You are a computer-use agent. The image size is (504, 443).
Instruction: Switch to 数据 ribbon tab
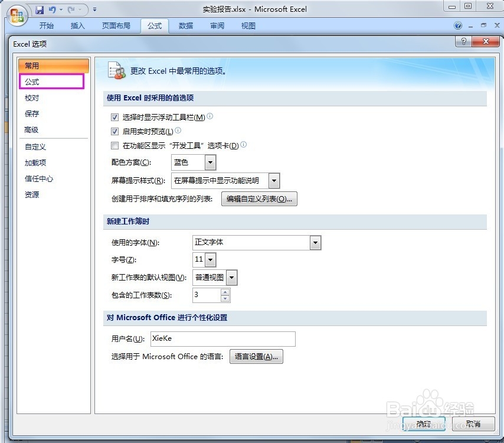(186, 26)
